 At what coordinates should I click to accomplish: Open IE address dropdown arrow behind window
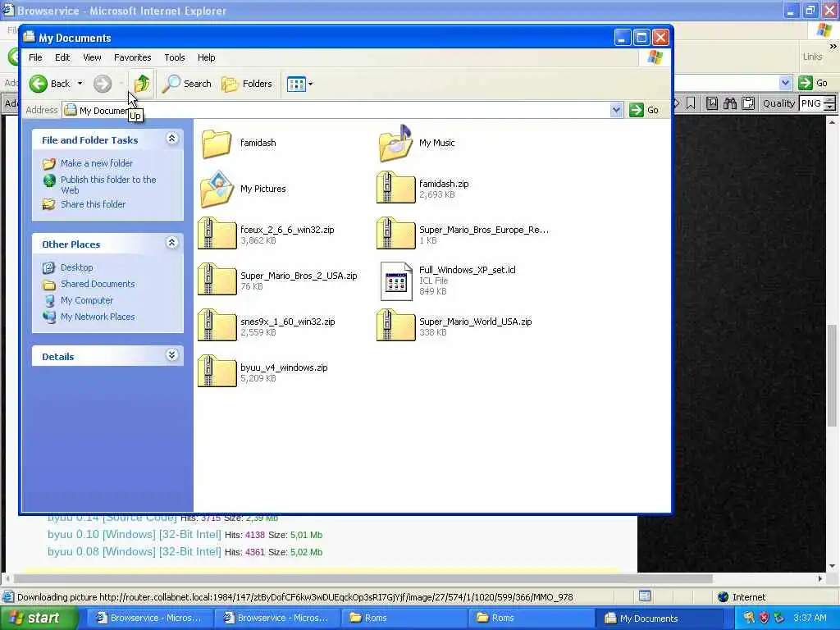point(785,83)
